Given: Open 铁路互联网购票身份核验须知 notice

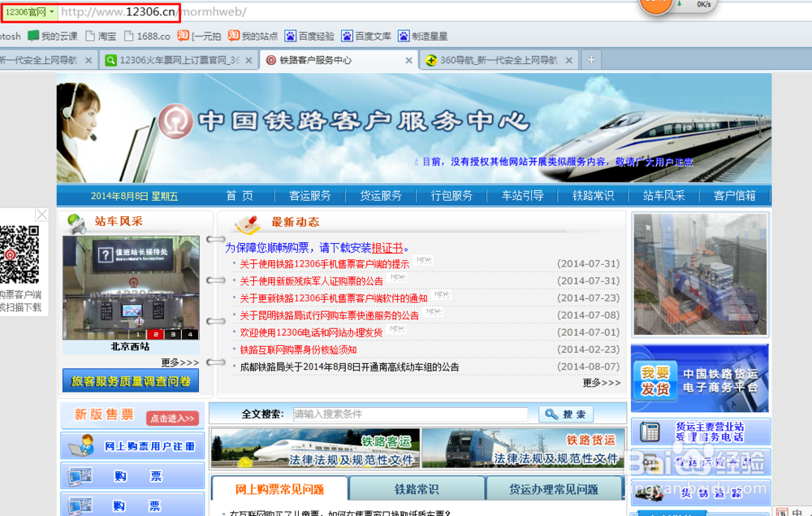Looking at the screenshot, I should pos(298,349).
